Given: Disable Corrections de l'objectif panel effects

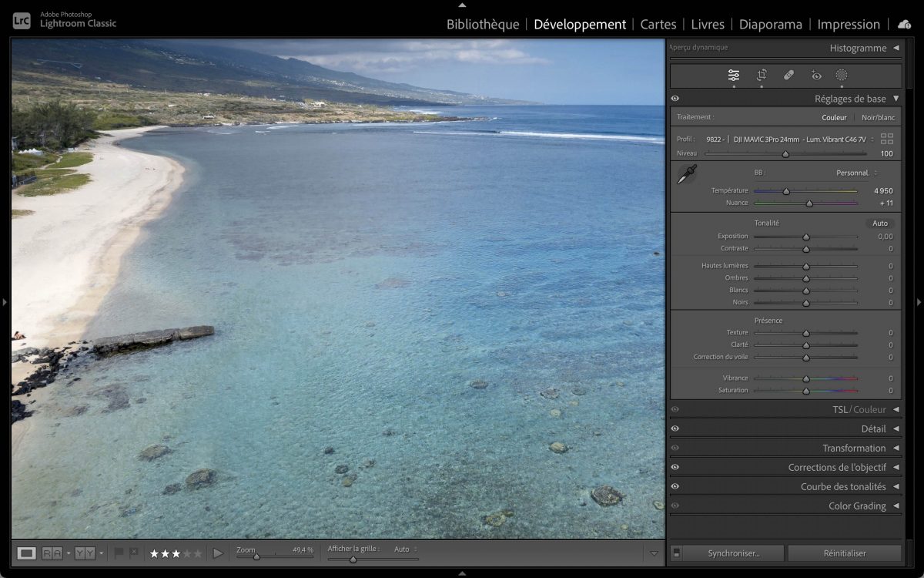Looking at the screenshot, I should 675,467.
